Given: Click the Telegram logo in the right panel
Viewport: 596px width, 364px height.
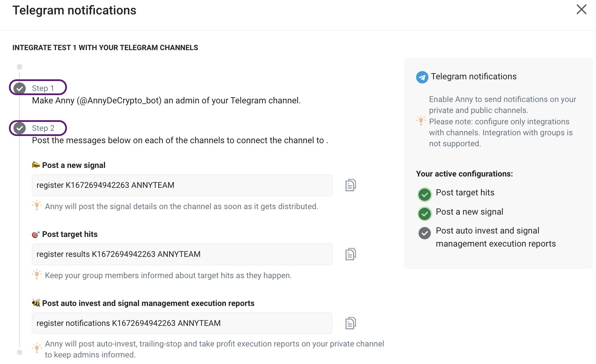Looking at the screenshot, I should [422, 77].
